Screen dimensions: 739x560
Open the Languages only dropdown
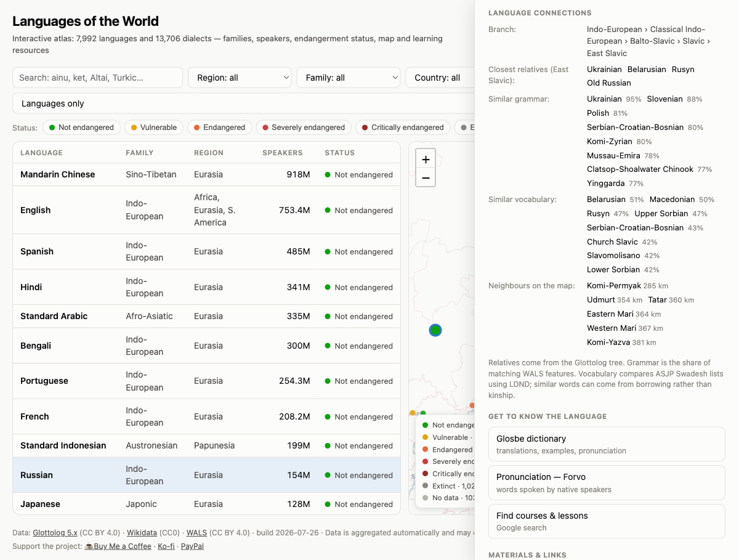tap(244, 103)
